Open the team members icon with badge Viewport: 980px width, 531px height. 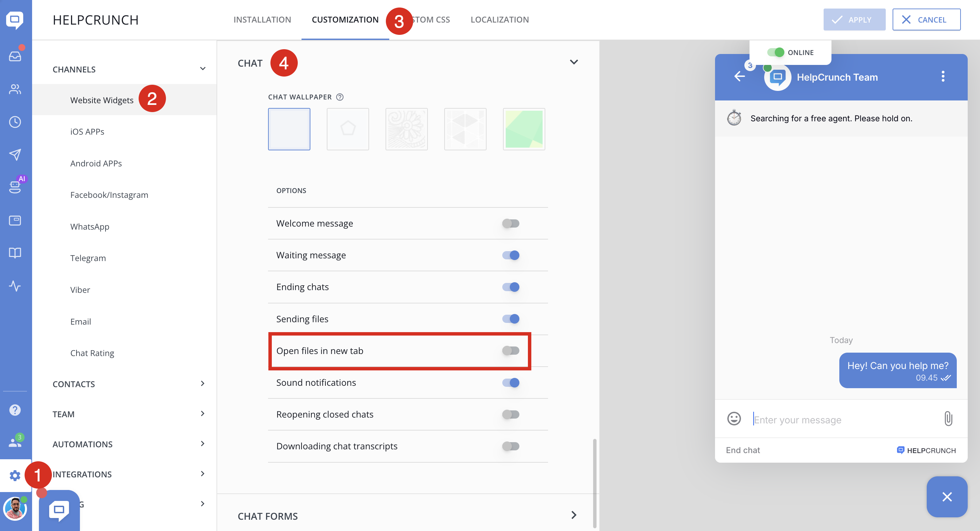pyautogui.click(x=15, y=441)
